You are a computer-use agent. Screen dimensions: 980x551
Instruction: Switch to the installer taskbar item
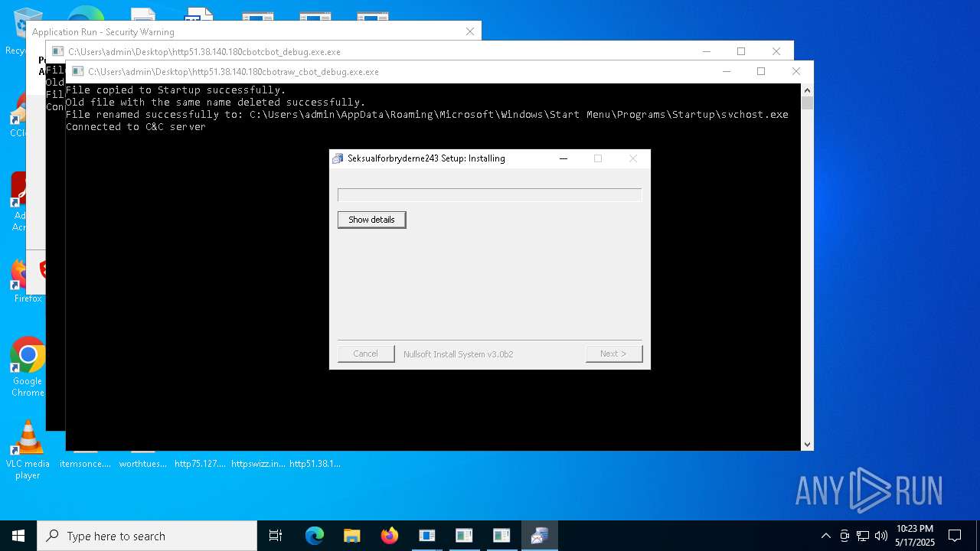(x=539, y=536)
